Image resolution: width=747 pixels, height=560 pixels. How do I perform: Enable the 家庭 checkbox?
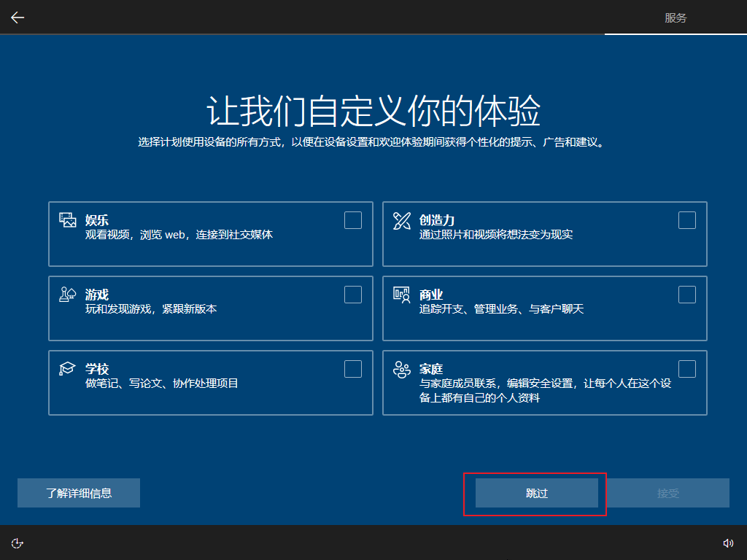pos(687,369)
